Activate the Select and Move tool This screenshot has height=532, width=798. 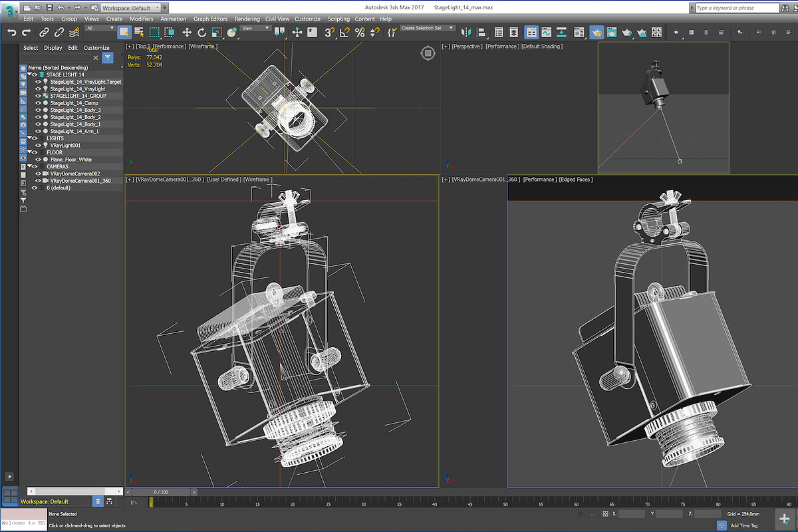click(x=187, y=32)
